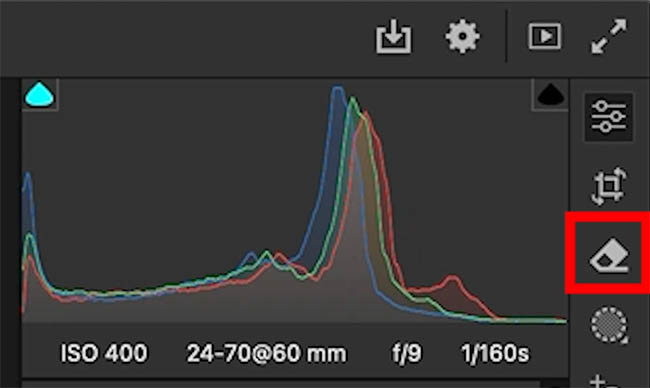Open the Edit sliders panel icon
650x388 pixels.
(608, 117)
